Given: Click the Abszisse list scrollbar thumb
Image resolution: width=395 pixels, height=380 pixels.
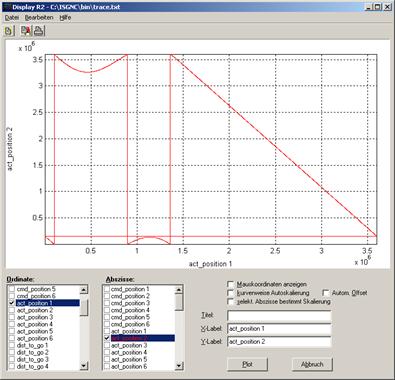Looking at the screenshot, I should coord(179,302).
